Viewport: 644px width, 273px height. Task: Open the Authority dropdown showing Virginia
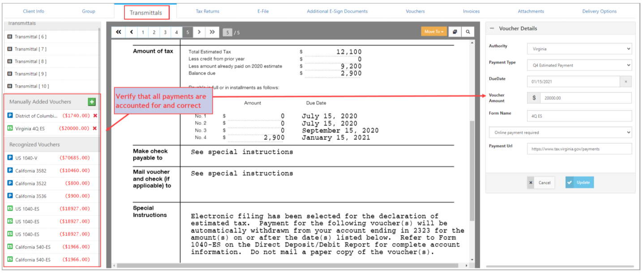580,49
